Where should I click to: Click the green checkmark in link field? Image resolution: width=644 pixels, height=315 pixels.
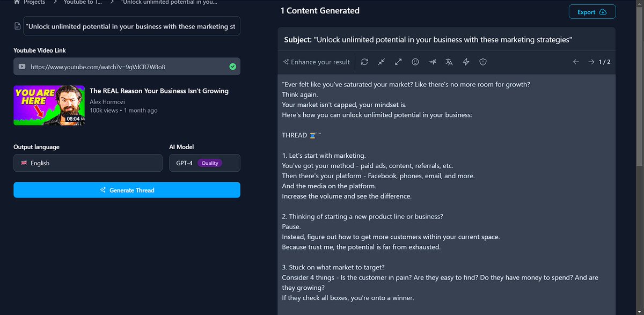232,67
